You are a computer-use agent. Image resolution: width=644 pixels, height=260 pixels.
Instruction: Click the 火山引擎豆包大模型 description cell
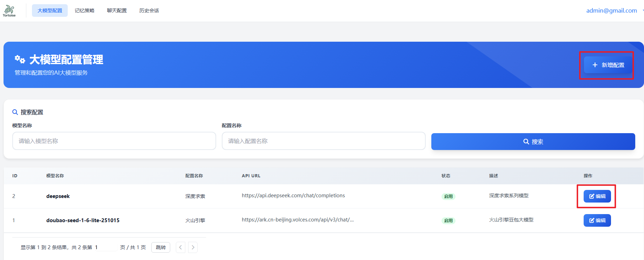511,220
